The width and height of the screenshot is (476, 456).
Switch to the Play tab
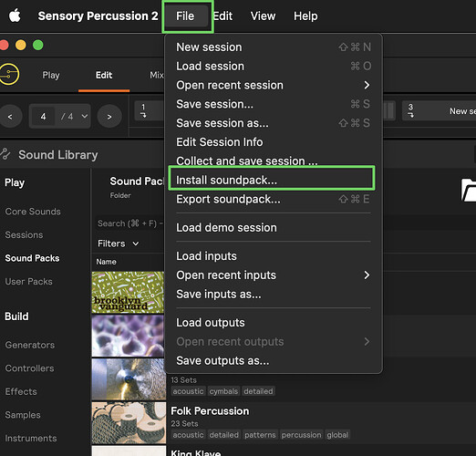pos(51,75)
